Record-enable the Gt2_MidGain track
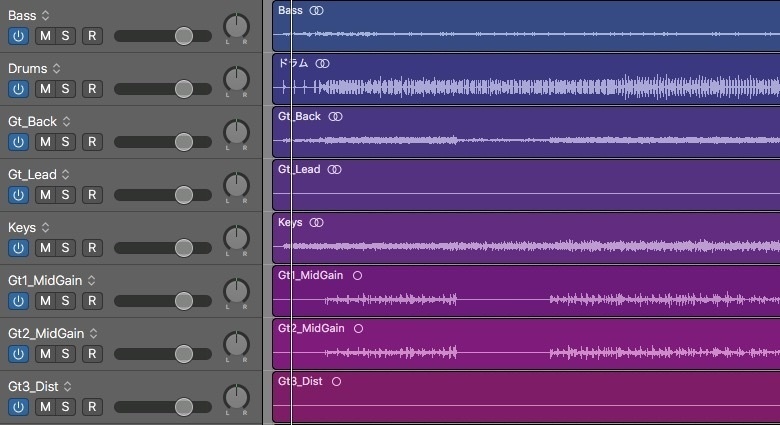Image resolution: width=780 pixels, height=425 pixels. [x=92, y=354]
